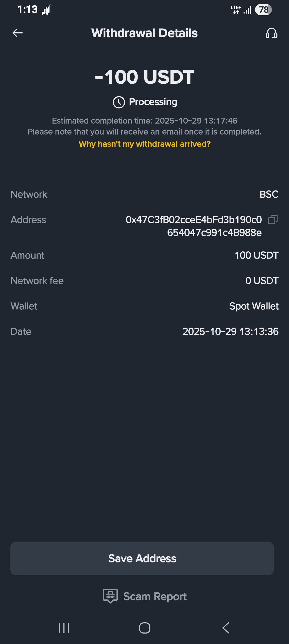Screen dimensions: 289x644
Task: Tap the back arrow in the header
Action: (x=18, y=33)
